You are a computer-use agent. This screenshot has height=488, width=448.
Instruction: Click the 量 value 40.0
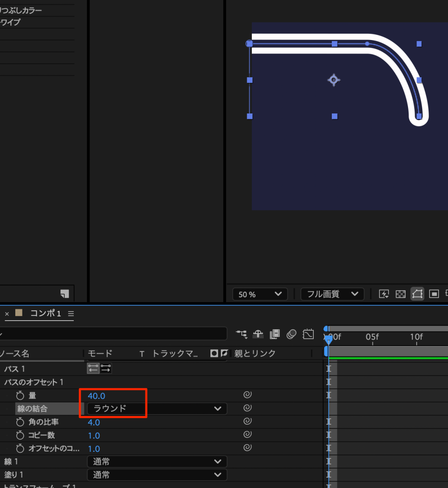[96, 396]
